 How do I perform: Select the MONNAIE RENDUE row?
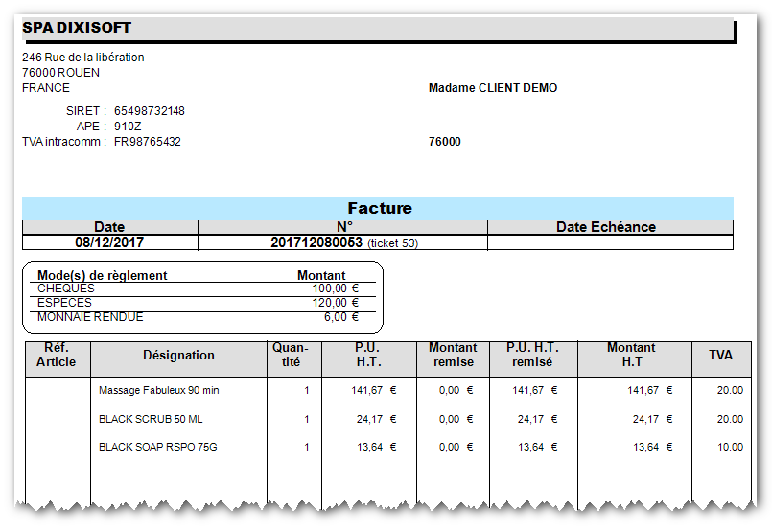click(x=203, y=317)
